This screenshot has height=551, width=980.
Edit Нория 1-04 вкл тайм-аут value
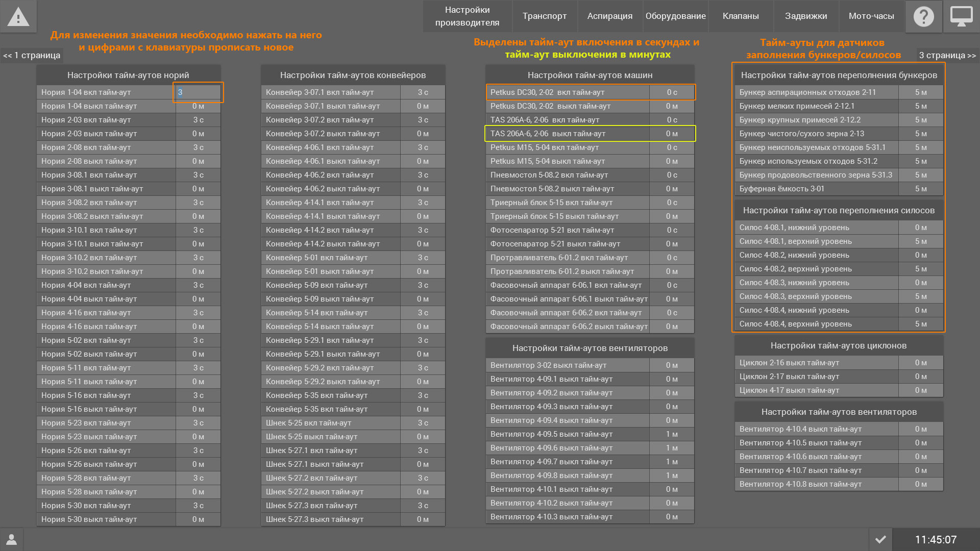pos(198,92)
